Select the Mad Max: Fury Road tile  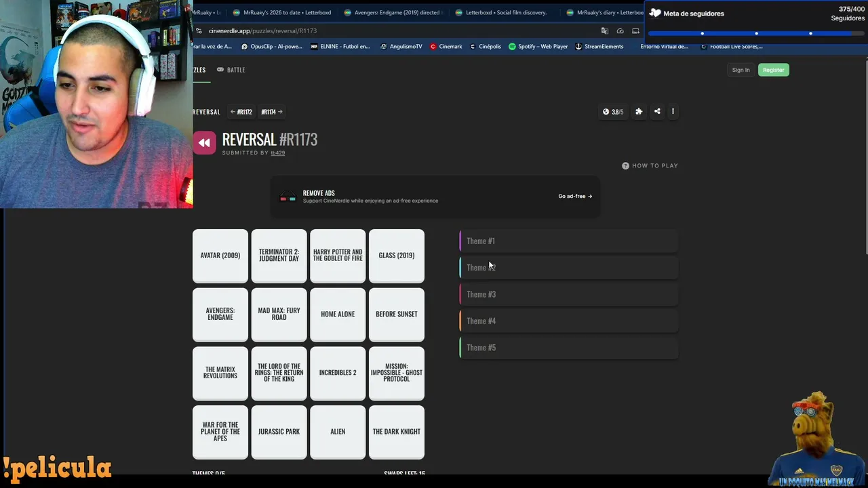[x=279, y=314]
